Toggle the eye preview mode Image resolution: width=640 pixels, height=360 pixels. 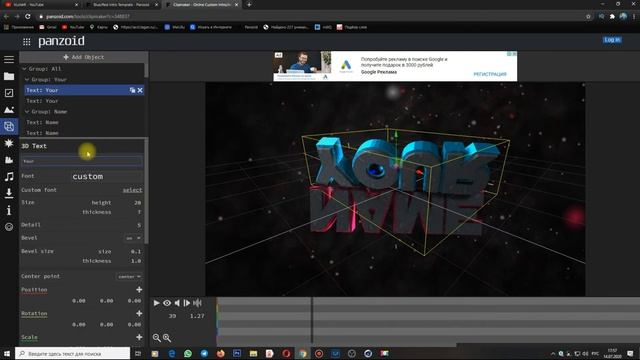[167, 303]
